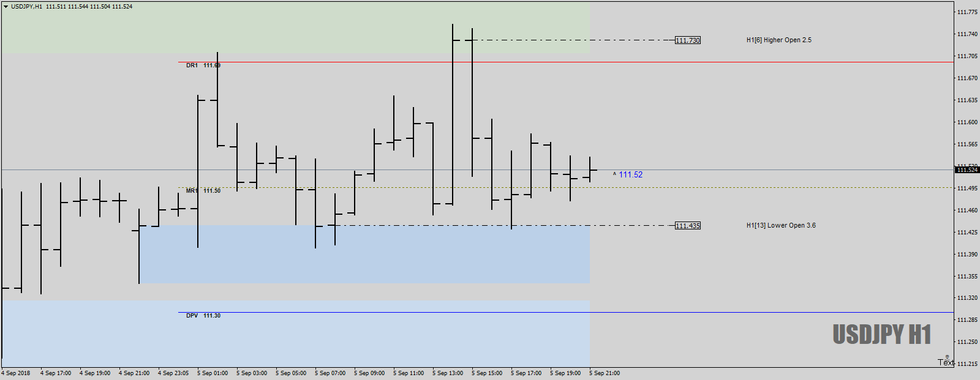980x380 pixels.
Task: Select the MR1 111.50 level label
Action: (x=203, y=191)
